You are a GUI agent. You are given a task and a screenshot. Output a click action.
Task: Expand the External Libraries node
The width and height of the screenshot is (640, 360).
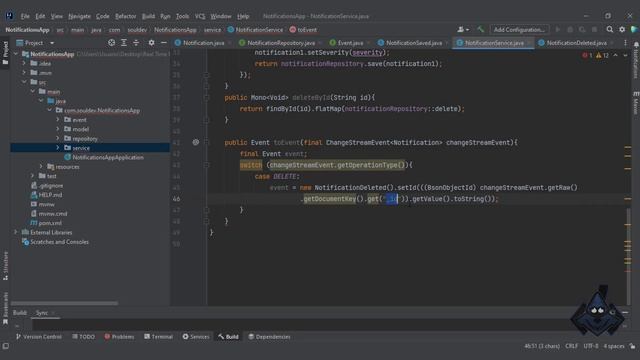16,232
